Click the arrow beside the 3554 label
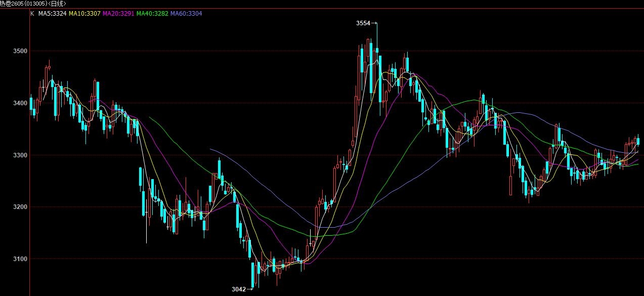 374,23
